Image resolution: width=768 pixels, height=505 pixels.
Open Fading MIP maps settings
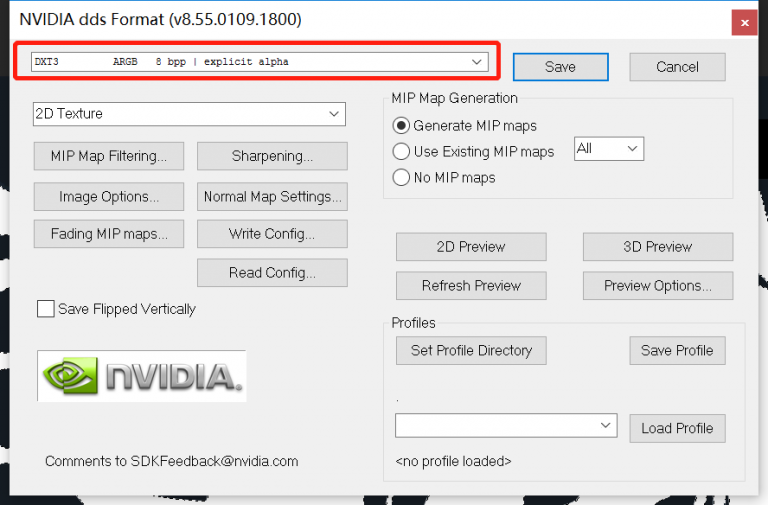(x=109, y=234)
